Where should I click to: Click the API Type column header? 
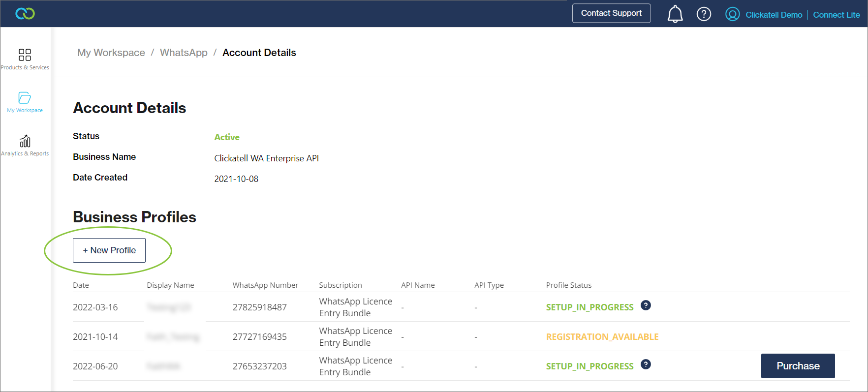(x=489, y=285)
